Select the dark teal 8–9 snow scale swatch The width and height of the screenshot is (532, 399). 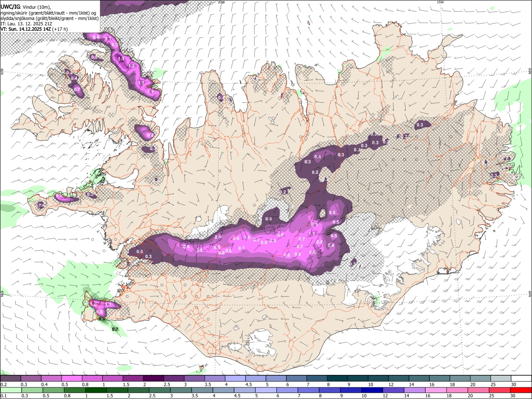[337, 378]
